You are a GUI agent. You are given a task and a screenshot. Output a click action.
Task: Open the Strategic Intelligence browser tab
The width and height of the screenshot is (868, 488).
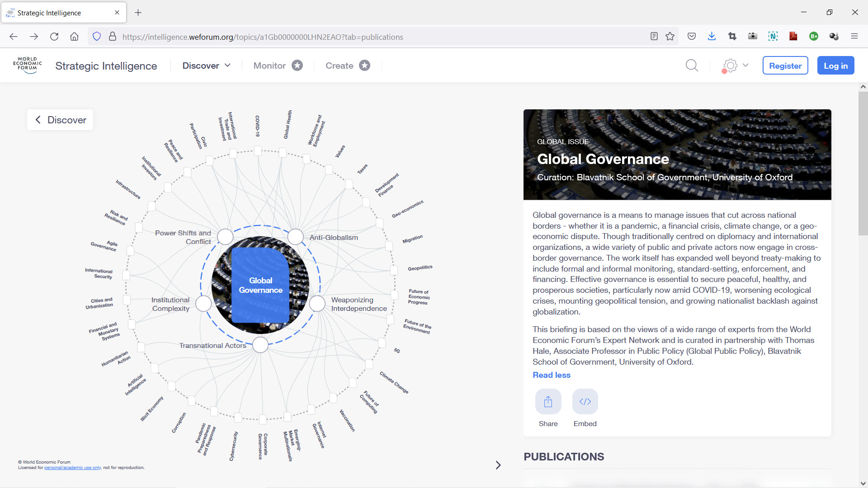pyautogui.click(x=63, y=13)
